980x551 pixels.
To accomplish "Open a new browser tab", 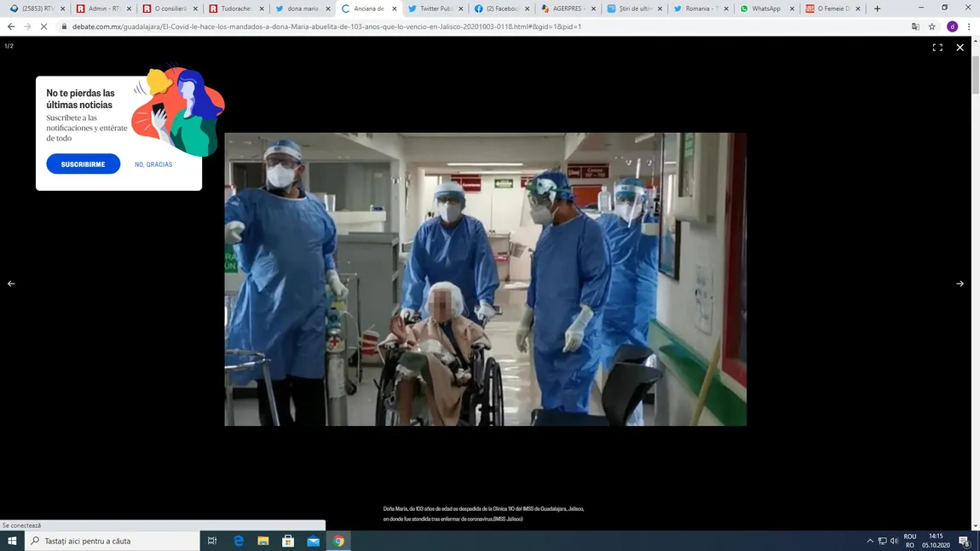I will tap(878, 9).
